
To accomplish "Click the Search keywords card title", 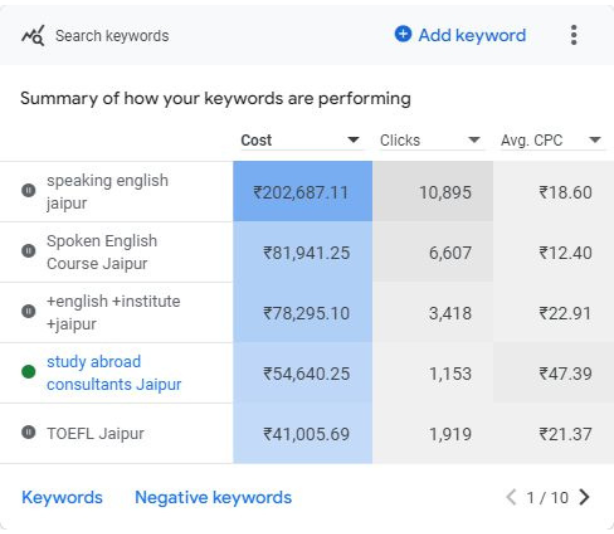I will [111, 36].
